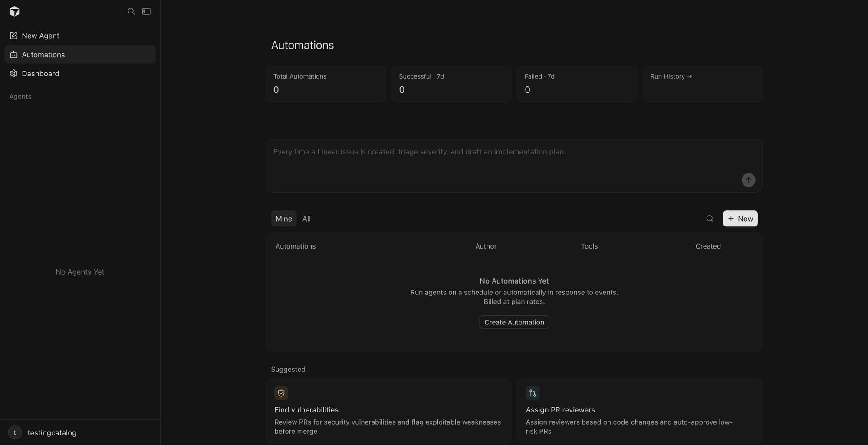The width and height of the screenshot is (868, 445).
Task: Open Assign PR reviewers suggestion card
Action: (x=640, y=411)
